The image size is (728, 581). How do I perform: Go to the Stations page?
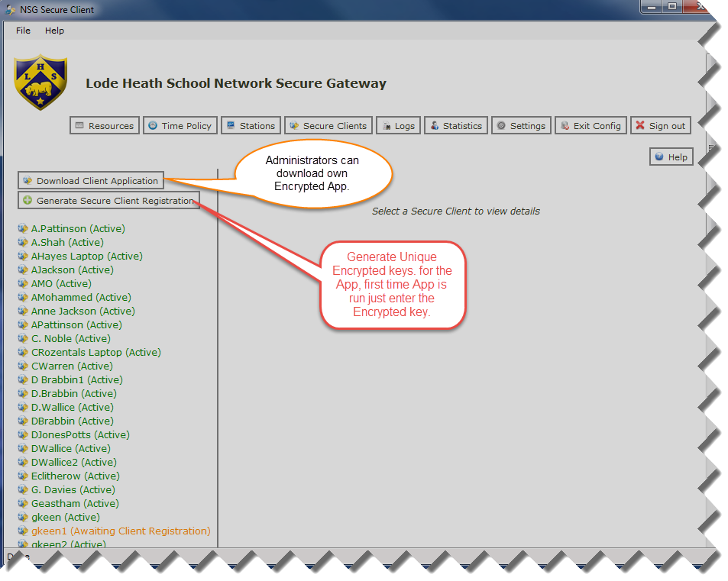251,126
